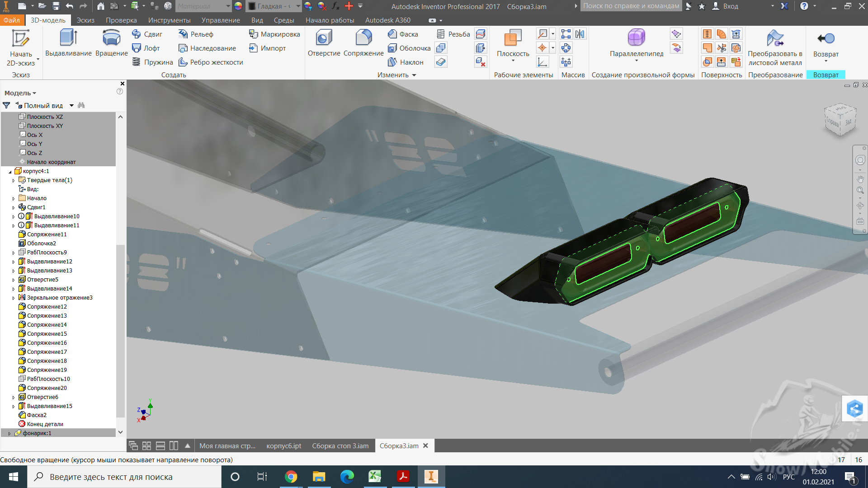
Task: Click the Undo arrow in quick access
Action: (69, 6)
